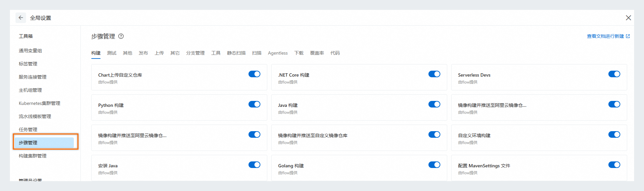Screen dimensions: 644x191
Task: Open the 上传 tab
Action: pyautogui.click(x=159, y=53)
